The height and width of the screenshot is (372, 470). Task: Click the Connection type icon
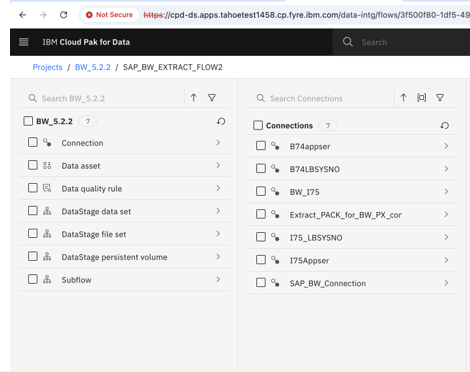(47, 143)
